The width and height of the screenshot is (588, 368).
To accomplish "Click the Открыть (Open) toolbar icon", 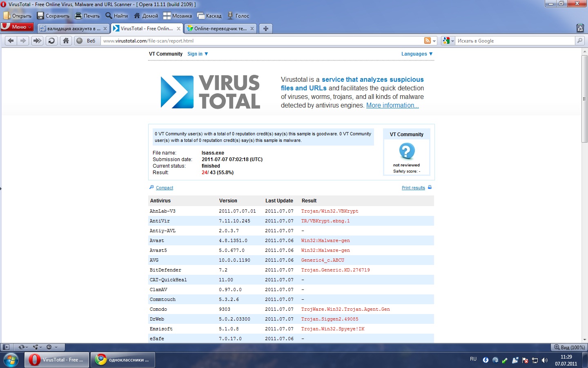I will 7,16.
